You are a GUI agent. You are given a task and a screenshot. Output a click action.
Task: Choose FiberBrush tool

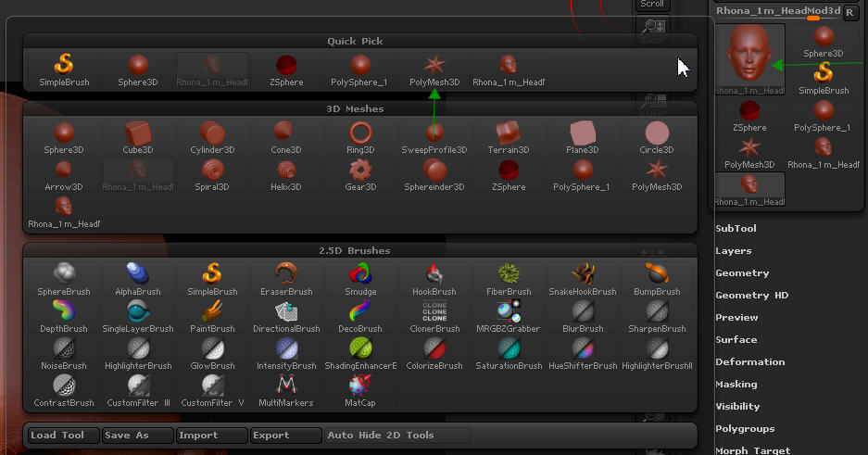[x=509, y=280]
